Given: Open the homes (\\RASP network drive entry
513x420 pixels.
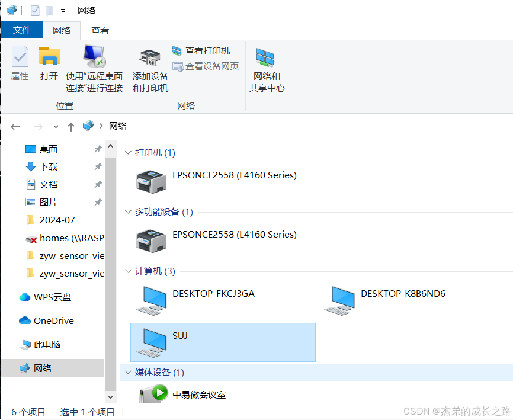Looking at the screenshot, I should click(65, 238).
